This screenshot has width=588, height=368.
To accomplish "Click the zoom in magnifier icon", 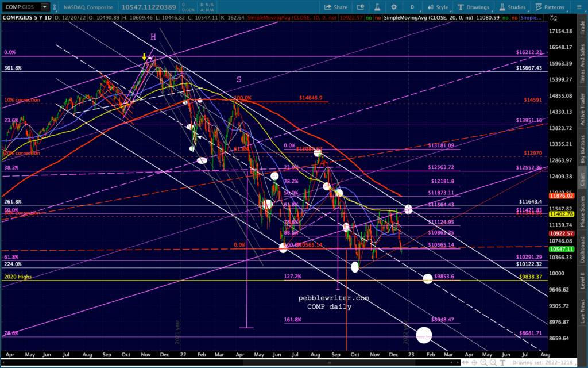I will pos(483,363).
